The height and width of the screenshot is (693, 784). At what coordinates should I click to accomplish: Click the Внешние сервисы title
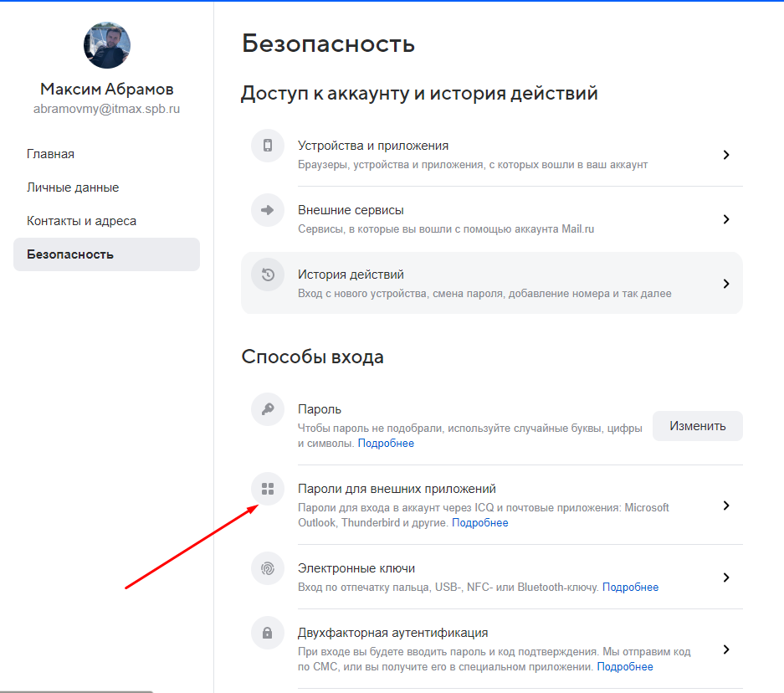coord(351,210)
